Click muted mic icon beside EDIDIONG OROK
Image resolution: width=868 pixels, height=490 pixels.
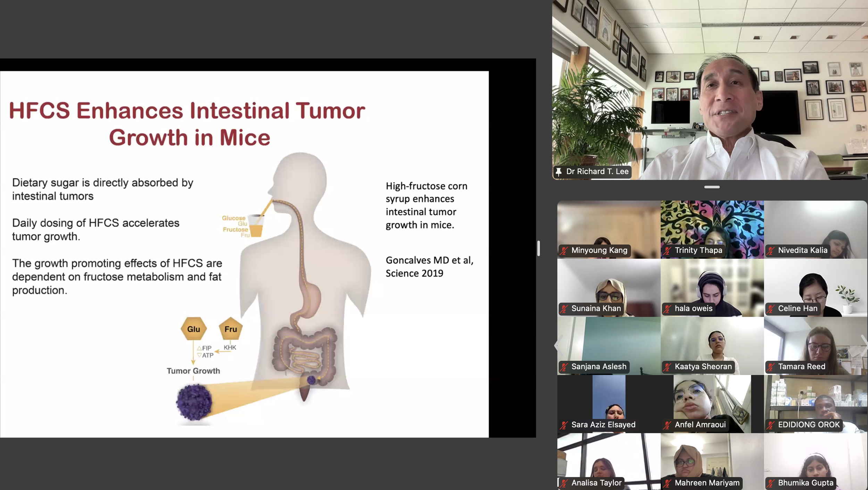click(x=770, y=425)
